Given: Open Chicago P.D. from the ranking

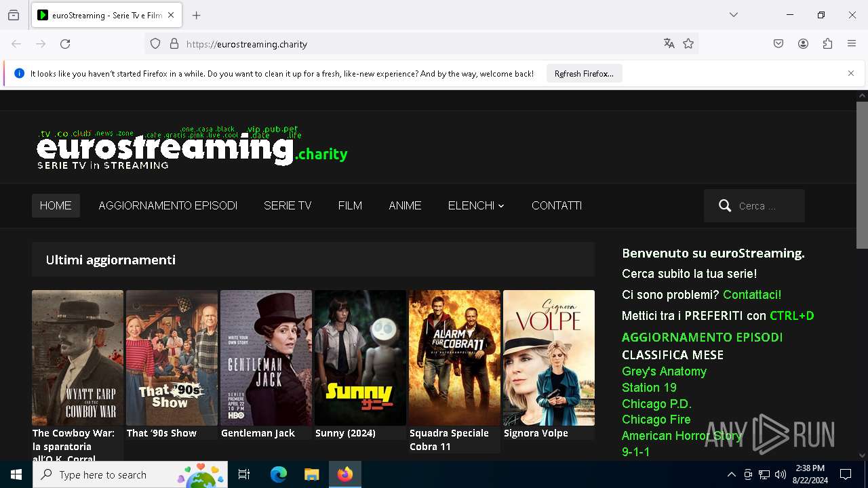Looking at the screenshot, I should (656, 404).
